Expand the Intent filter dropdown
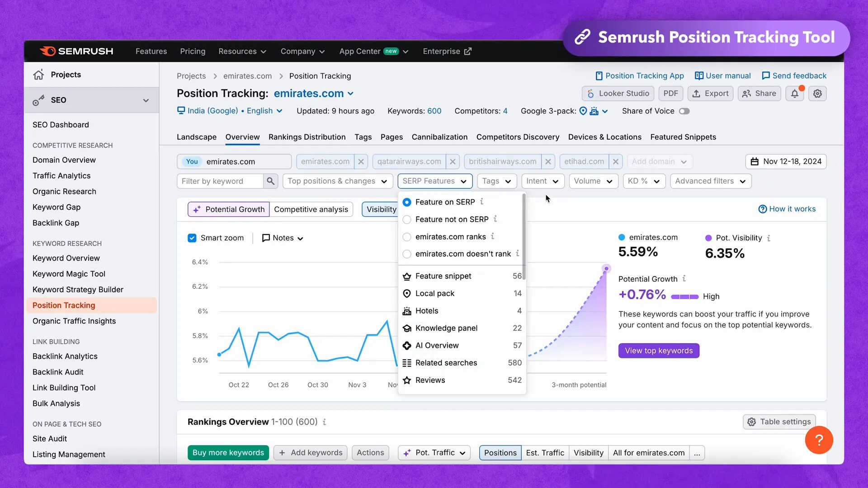The height and width of the screenshot is (488, 868). tap(541, 181)
